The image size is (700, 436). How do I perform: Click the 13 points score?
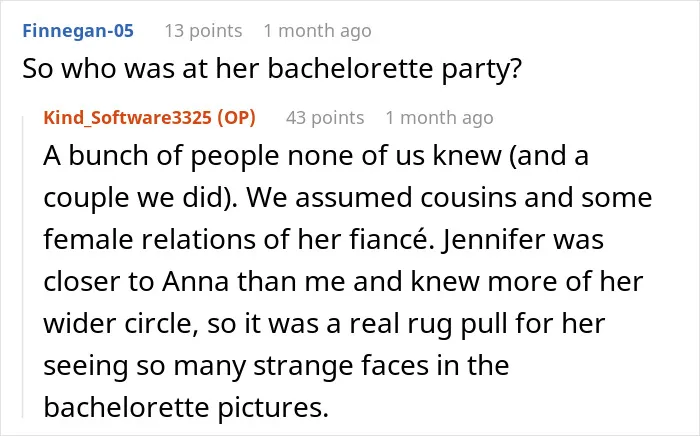204,31
